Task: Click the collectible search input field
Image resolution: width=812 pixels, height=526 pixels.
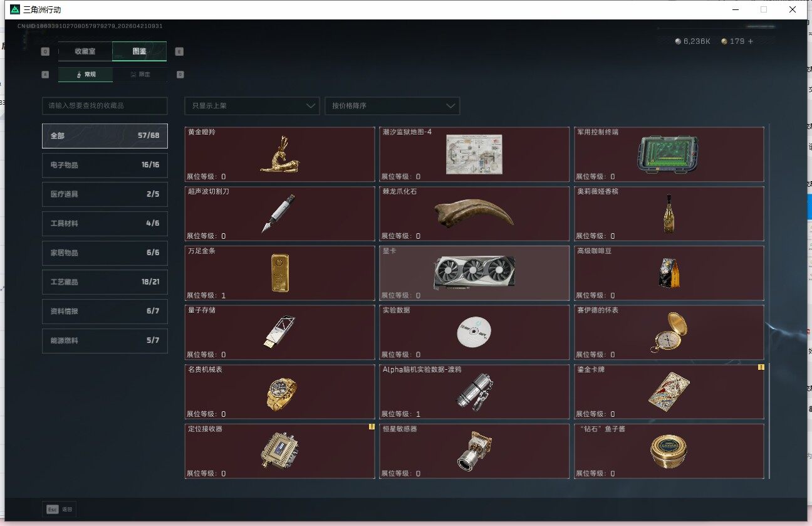Action: (105, 106)
